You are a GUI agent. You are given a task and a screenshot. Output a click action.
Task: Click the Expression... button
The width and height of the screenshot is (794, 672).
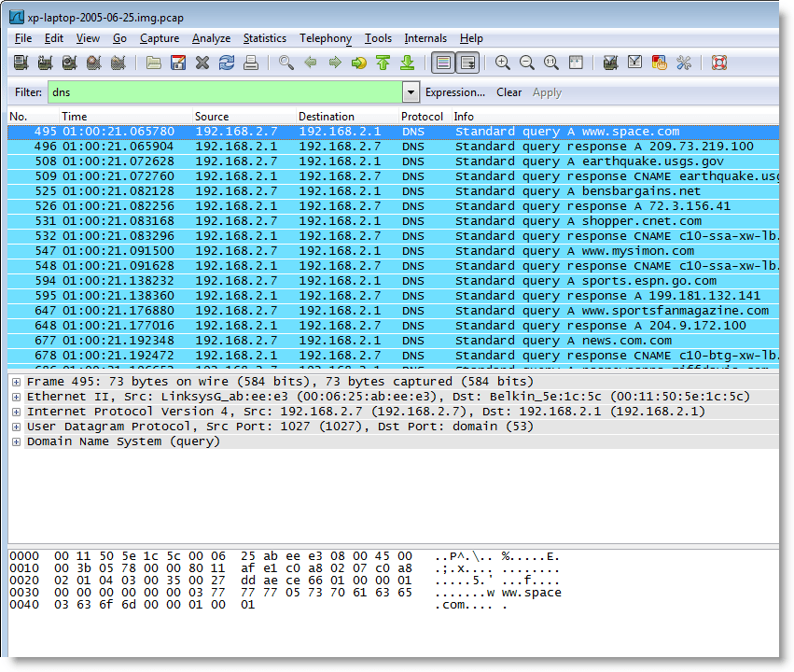click(454, 92)
